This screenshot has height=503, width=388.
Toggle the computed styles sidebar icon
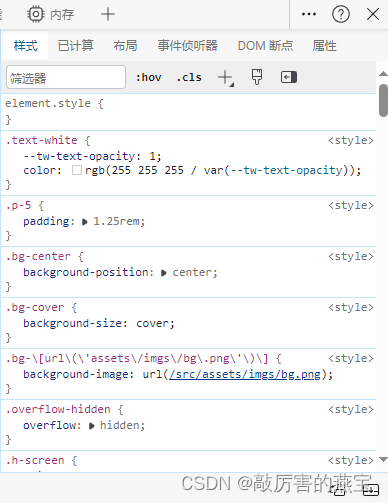(x=289, y=77)
